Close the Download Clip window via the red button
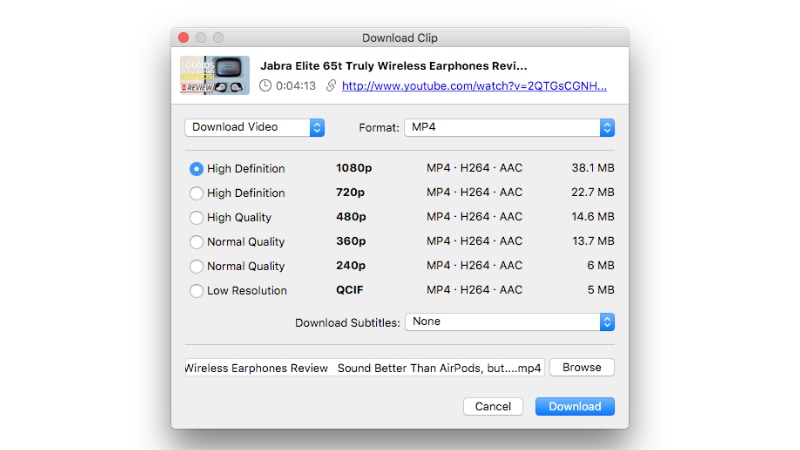Viewport: 800px width, 450px height. point(184,37)
